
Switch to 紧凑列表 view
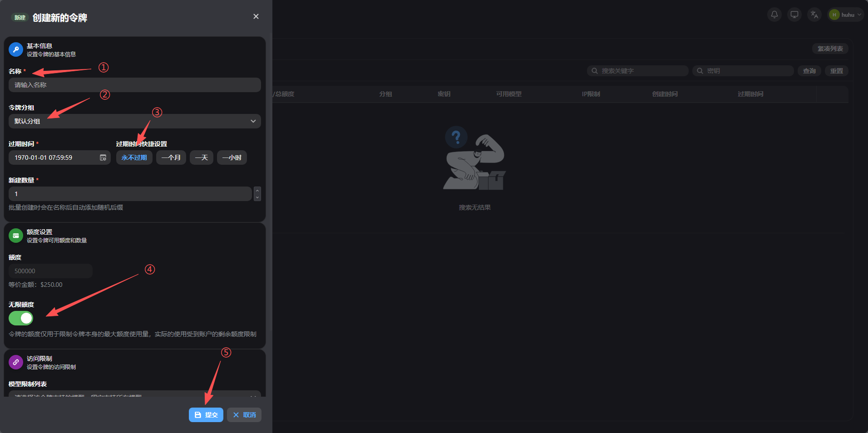(830, 49)
